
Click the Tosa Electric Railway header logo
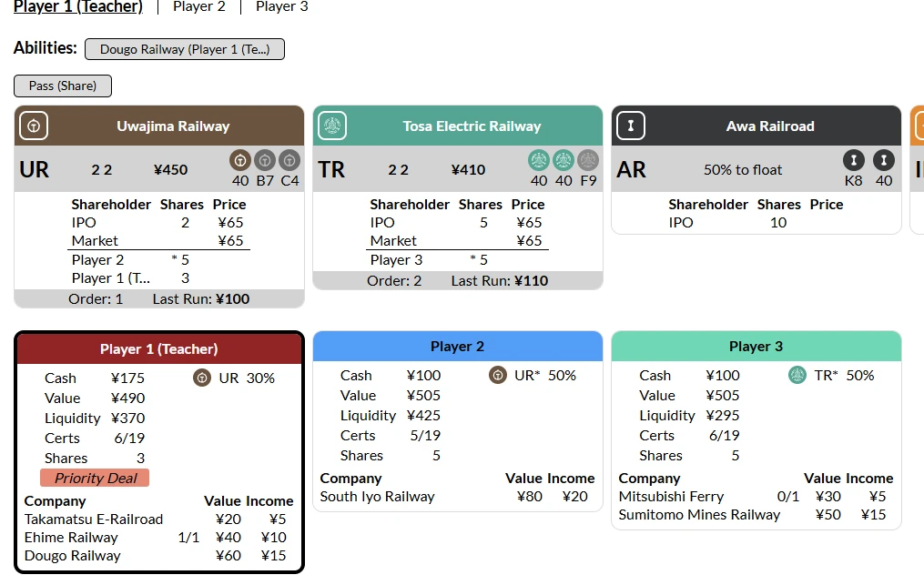332,126
